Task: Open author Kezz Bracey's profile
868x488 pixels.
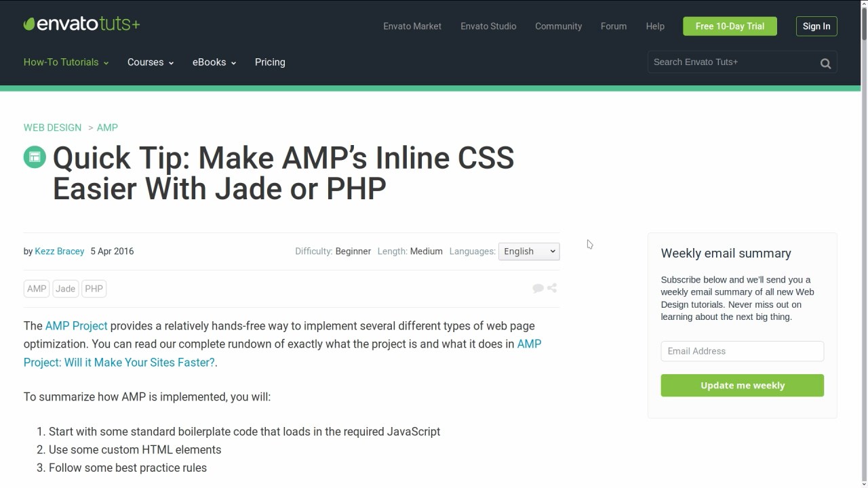Action: pyautogui.click(x=60, y=251)
